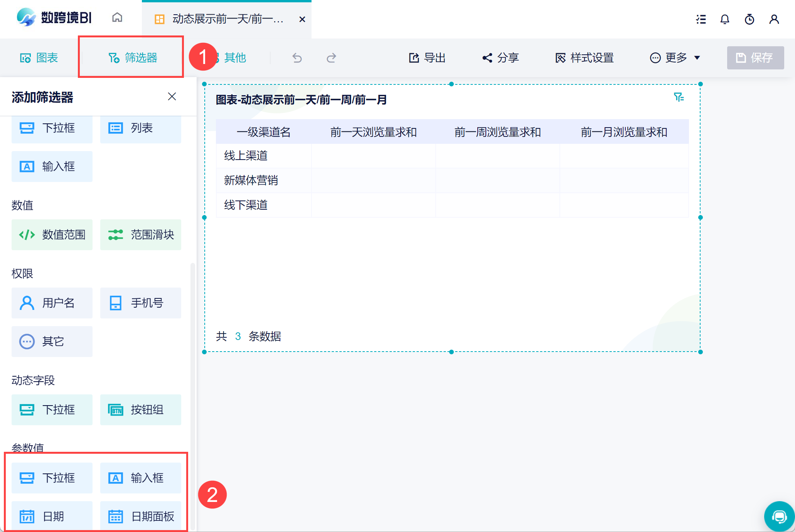The image size is (795, 532).
Task: Click the task list icon top right
Action: tap(701, 19)
